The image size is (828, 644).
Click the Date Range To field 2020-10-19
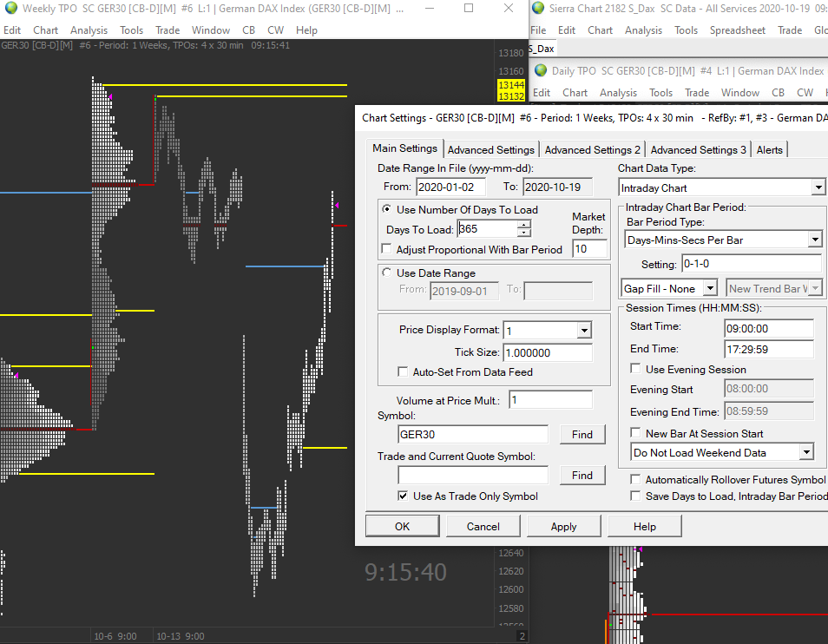coord(557,187)
